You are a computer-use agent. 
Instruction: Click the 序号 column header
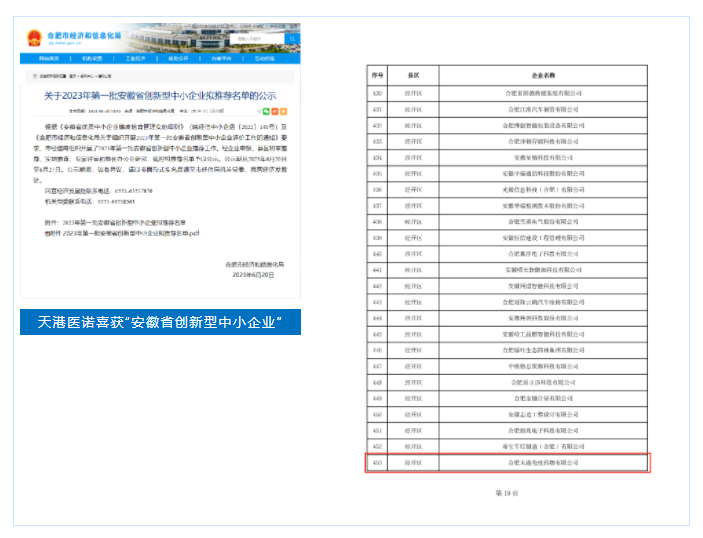[x=377, y=75]
